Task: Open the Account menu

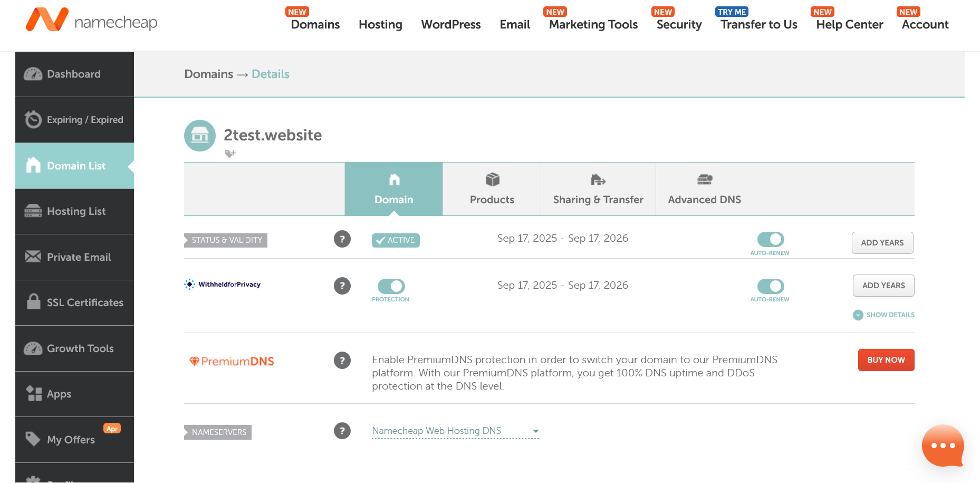Action: click(925, 24)
